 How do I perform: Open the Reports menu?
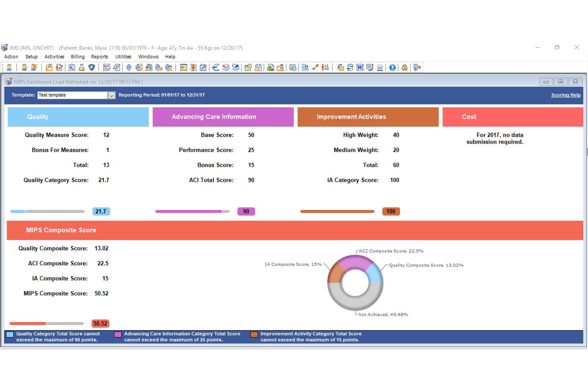tap(99, 57)
